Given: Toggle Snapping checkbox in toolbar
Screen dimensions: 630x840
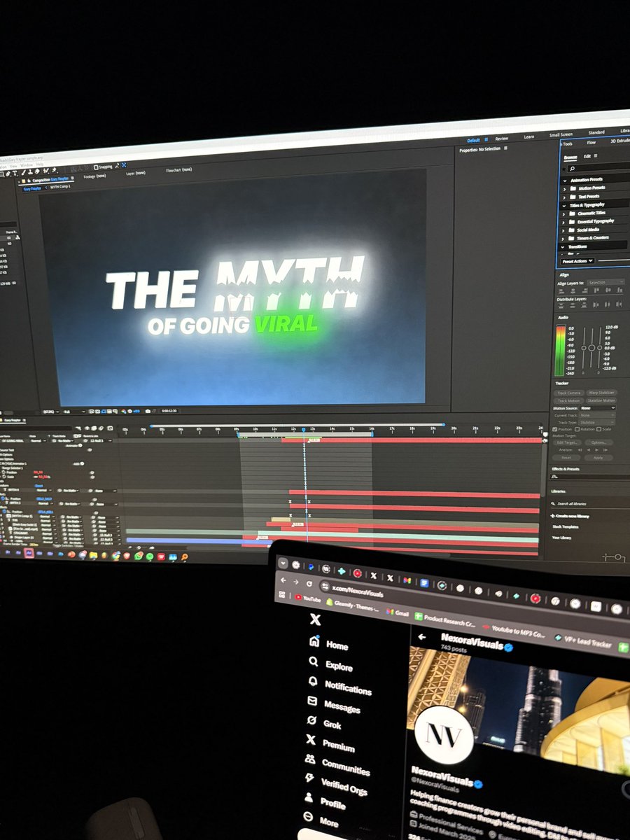Looking at the screenshot, I should [96, 167].
